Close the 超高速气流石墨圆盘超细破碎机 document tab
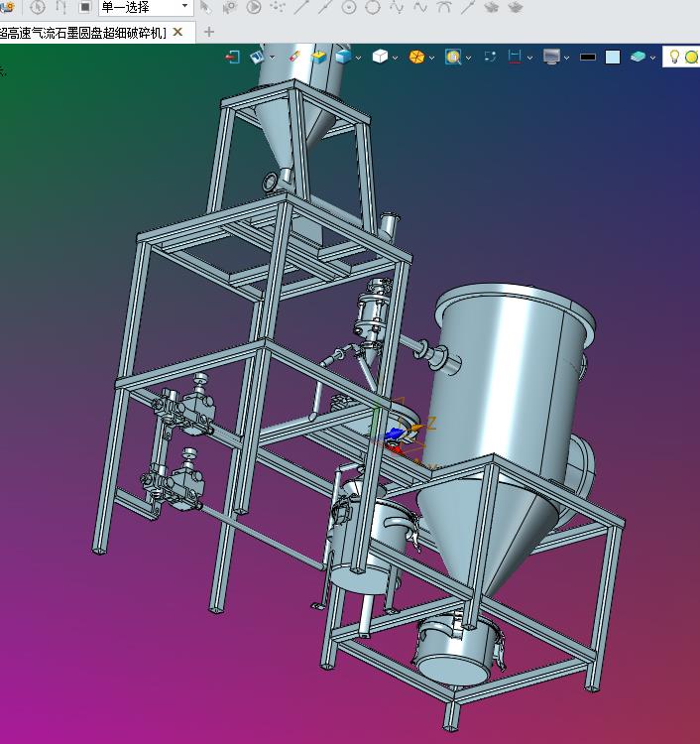Image resolution: width=700 pixels, height=744 pixels. [177, 32]
